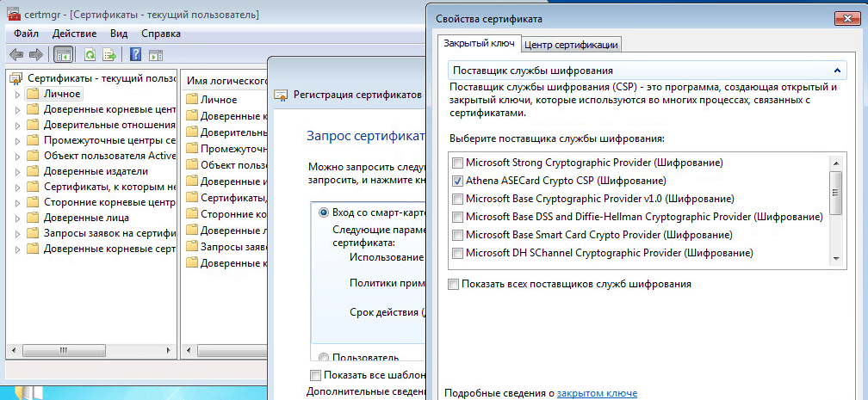Check Microsoft Strong Cryptographic Provider checkbox
This screenshot has height=400, width=868.
pyautogui.click(x=457, y=163)
